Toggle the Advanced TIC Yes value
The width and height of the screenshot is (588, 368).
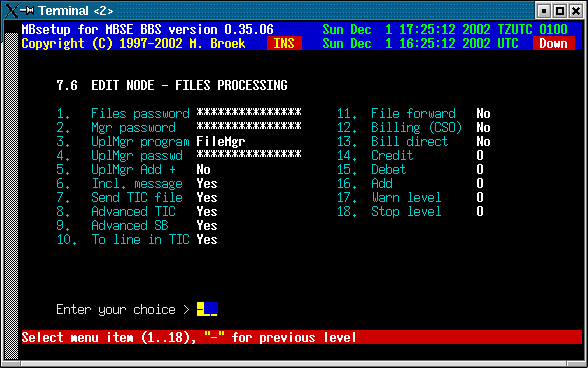coord(207,212)
